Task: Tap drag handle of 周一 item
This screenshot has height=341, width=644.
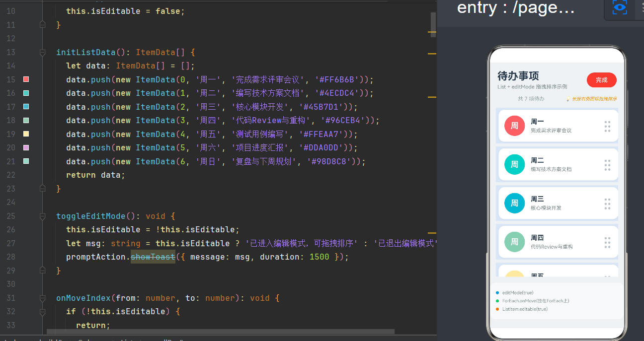Action: point(607,126)
